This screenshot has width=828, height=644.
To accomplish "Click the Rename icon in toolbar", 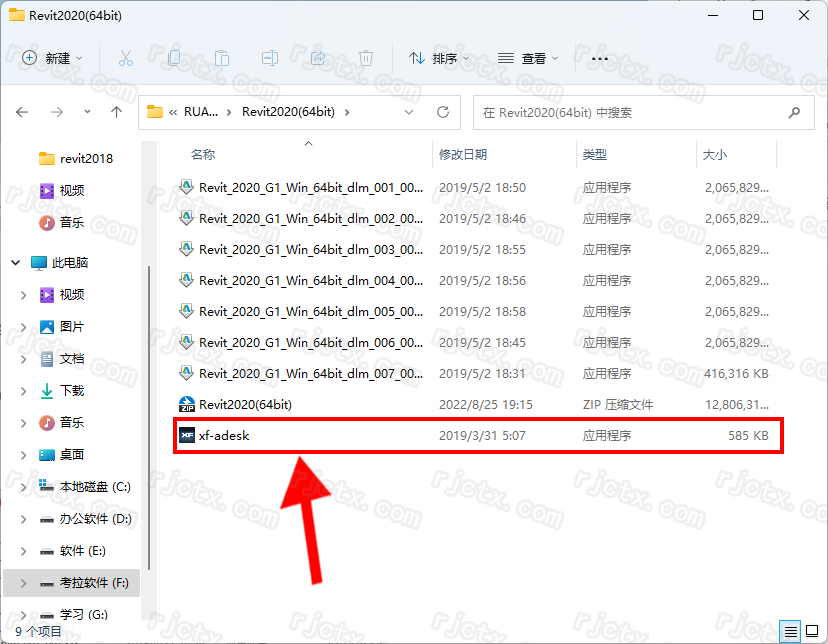I will 270,59.
